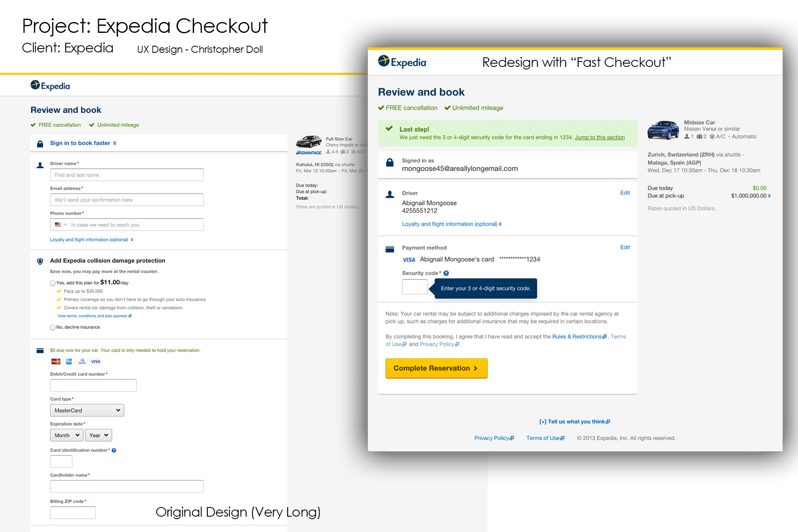The width and height of the screenshot is (798, 532).
Task: Open the phone country flag dropdown
Action: [x=61, y=224]
